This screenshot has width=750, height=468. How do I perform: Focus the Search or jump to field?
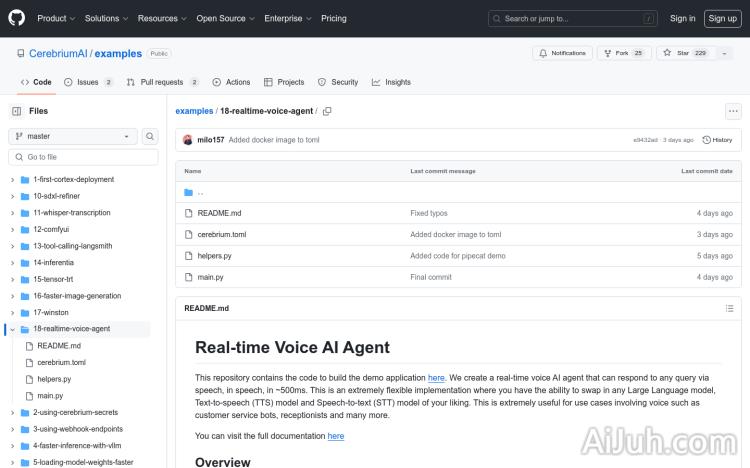point(573,19)
